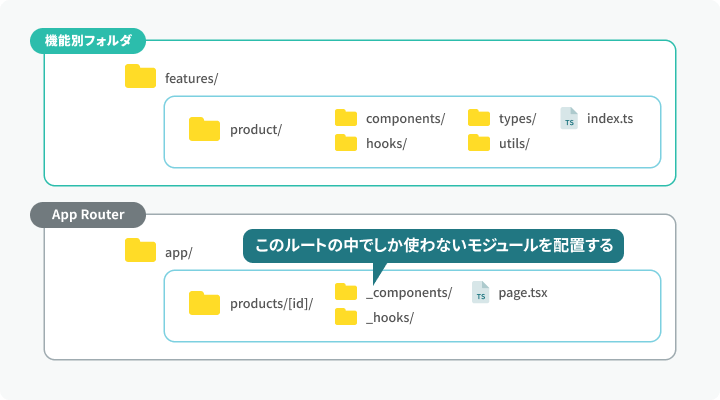Click the page.tsx filename text
The image size is (720, 400).
click(523, 293)
